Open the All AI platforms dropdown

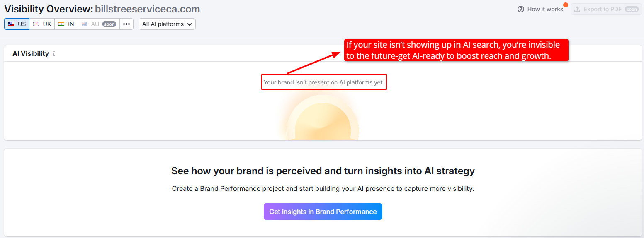coord(167,24)
